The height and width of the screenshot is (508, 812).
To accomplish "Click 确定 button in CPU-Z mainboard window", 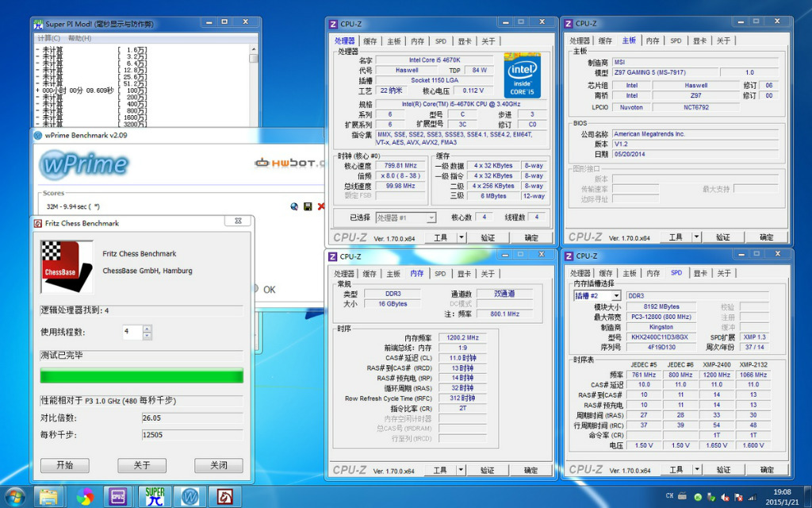I will pos(766,237).
